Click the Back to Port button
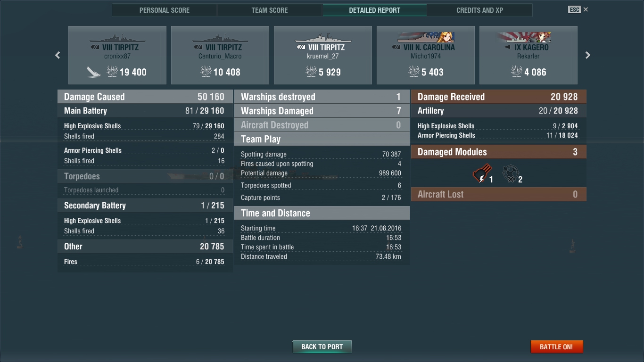This screenshot has height=362, width=644. [x=322, y=346]
